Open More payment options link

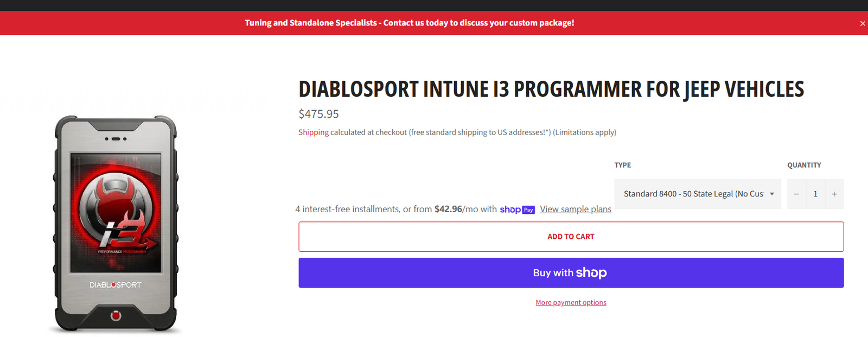click(571, 303)
